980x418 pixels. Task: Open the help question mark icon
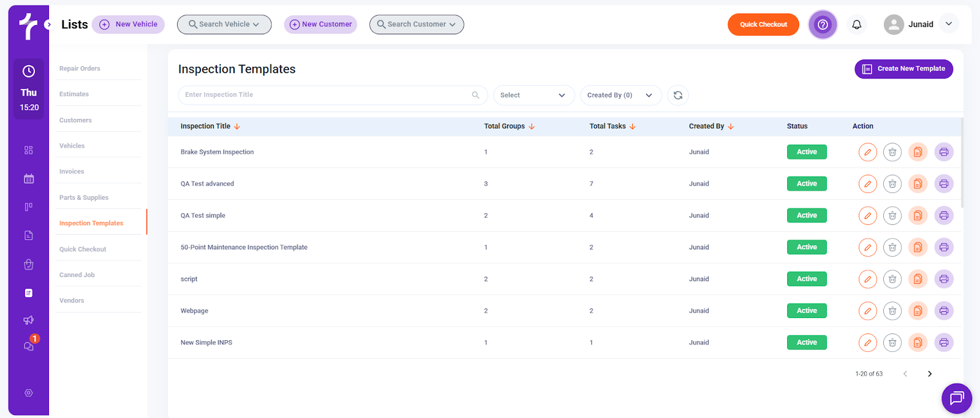coord(823,25)
